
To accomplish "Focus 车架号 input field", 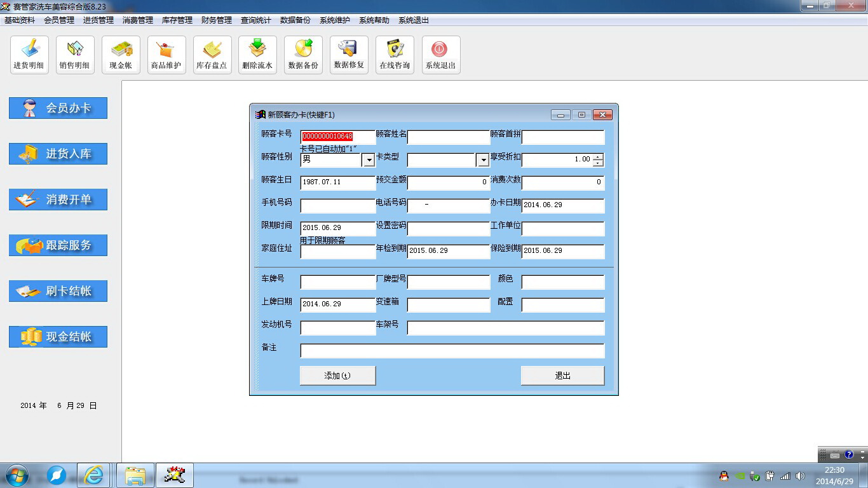I will 506,328.
